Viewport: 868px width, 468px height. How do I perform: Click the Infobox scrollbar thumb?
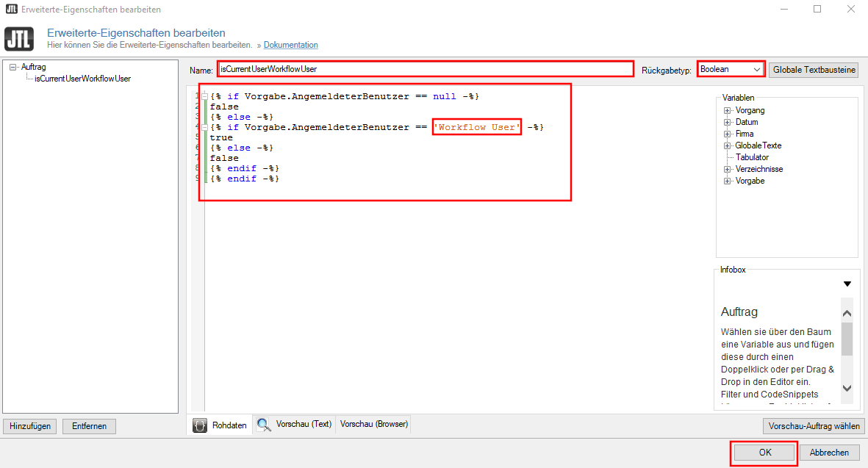[847, 339]
